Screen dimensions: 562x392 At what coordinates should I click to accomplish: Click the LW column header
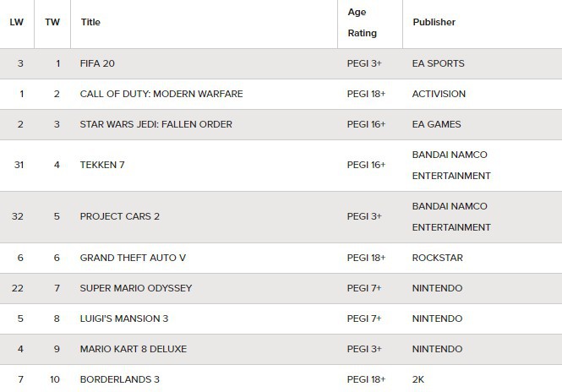[x=17, y=22]
